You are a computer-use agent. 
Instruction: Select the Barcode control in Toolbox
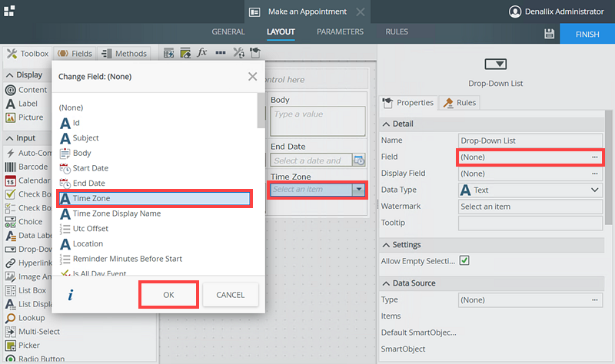pyautogui.click(x=27, y=167)
